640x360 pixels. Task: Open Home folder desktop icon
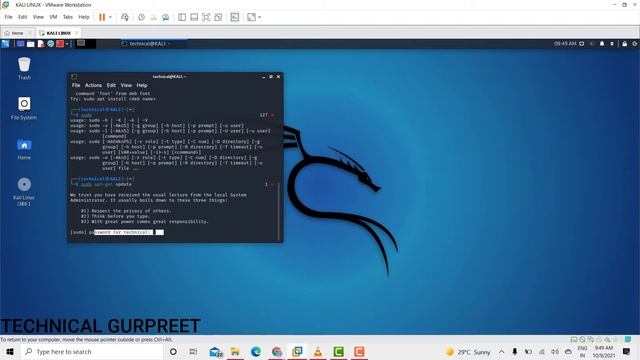(24, 149)
